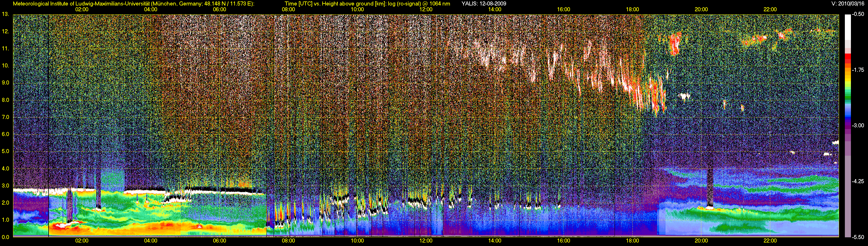Click the 9.0 km height axis label
The image size is (868, 246).
pos(5,83)
